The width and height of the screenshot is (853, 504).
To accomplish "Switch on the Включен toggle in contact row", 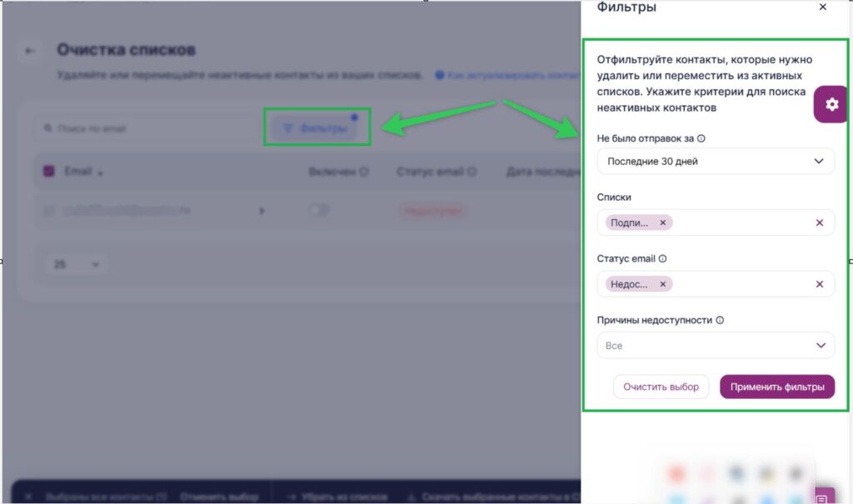I will [x=319, y=210].
